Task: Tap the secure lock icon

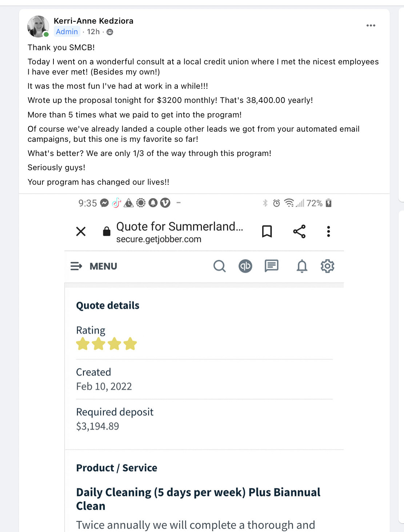Action: click(x=107, y=231)
